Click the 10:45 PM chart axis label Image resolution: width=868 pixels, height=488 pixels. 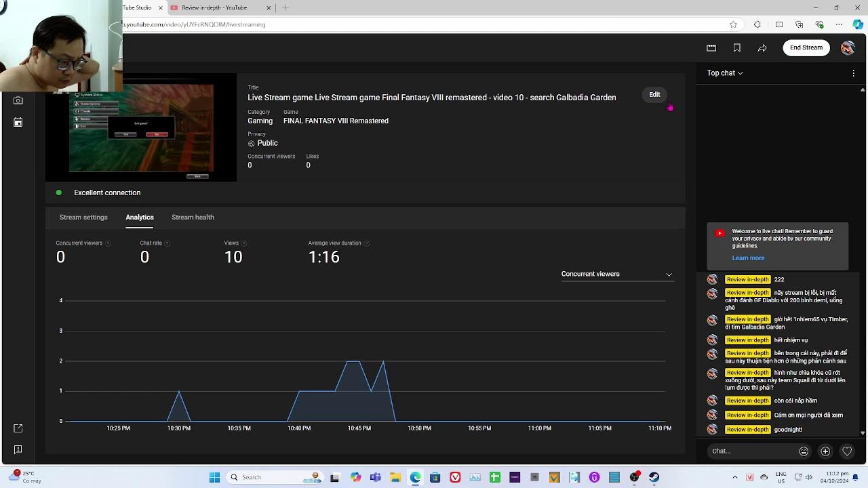pos(359,428)
